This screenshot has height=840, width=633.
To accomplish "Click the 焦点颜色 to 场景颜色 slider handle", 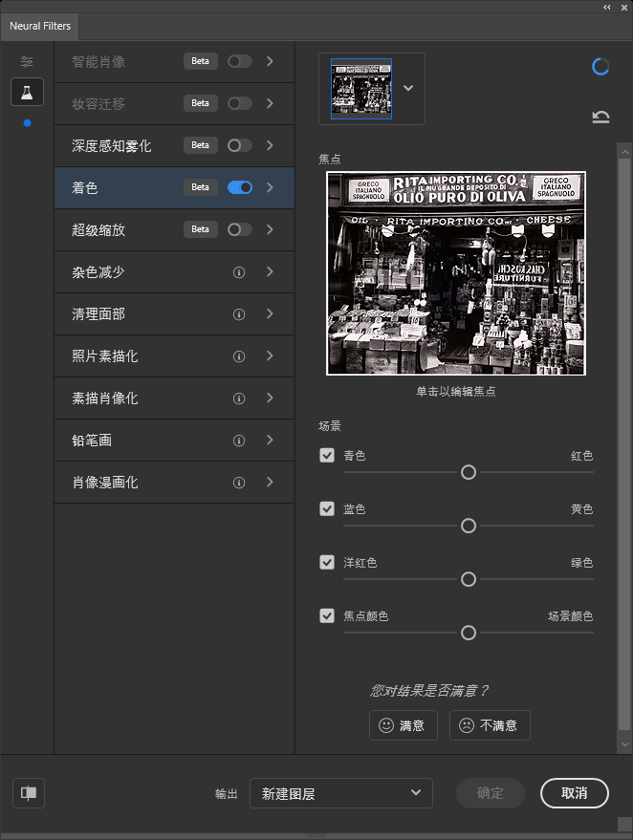I will 469,633.
